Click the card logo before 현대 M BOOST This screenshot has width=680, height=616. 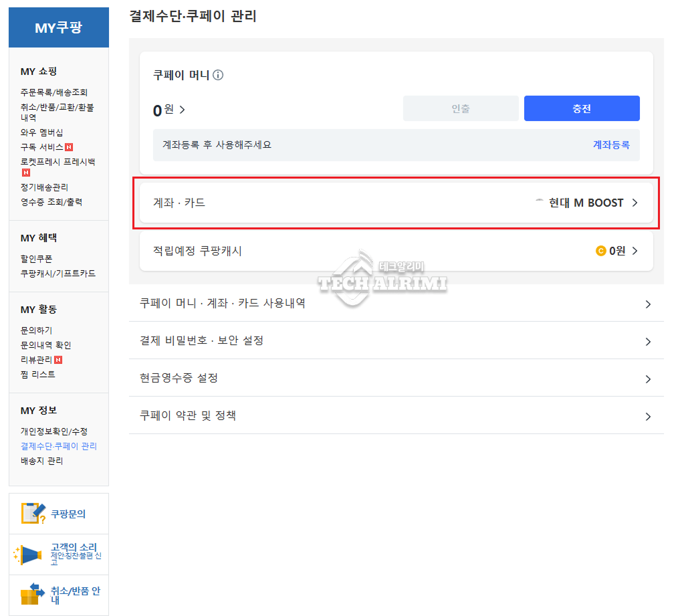(539, 201)
